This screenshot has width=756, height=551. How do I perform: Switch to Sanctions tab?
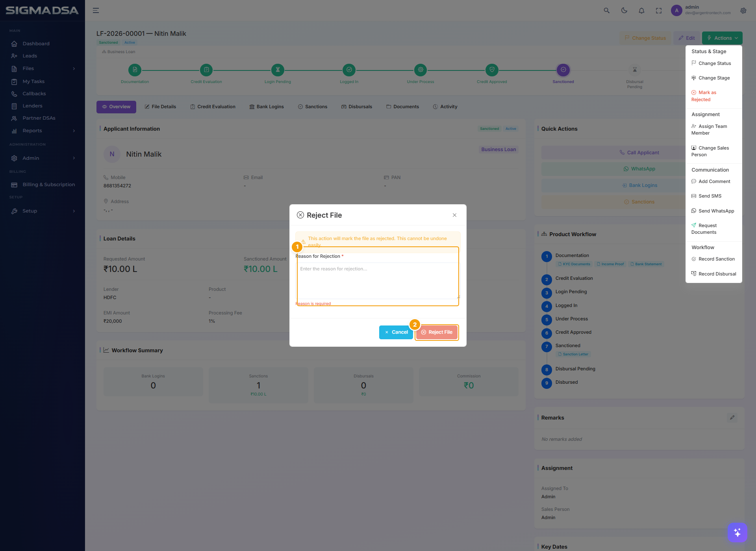tap(313, 107)
